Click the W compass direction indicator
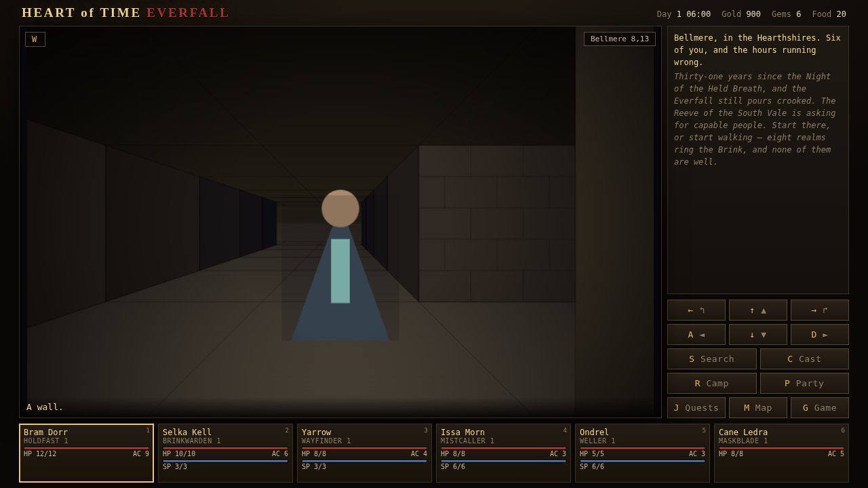The height and width of the screenshot is (488, 868). point(35,39)
